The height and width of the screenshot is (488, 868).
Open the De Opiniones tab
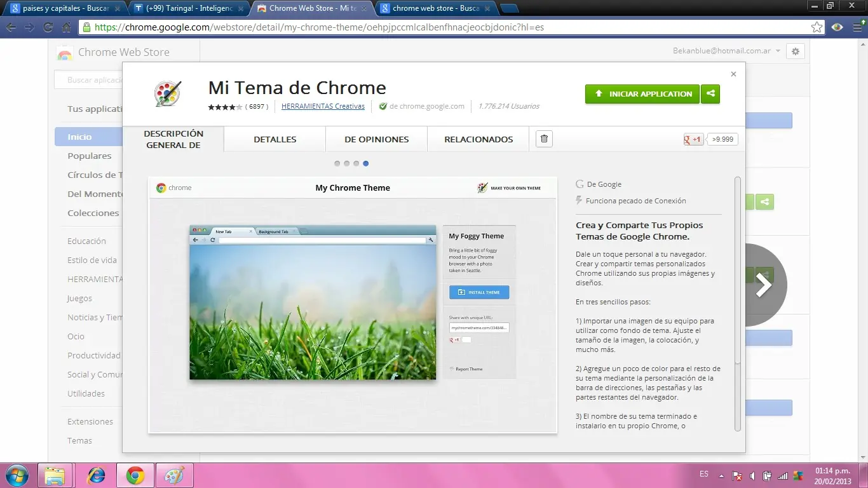376,139
